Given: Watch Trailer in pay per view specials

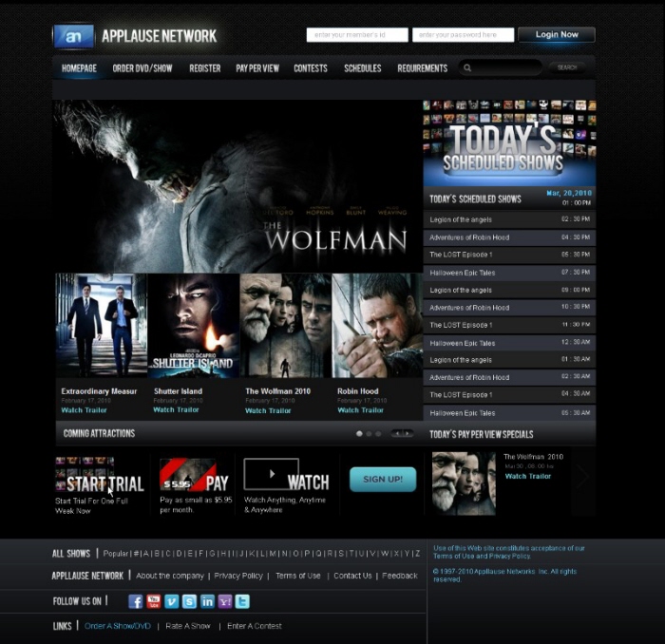Looking at the screenshot, I should point(528,476).
